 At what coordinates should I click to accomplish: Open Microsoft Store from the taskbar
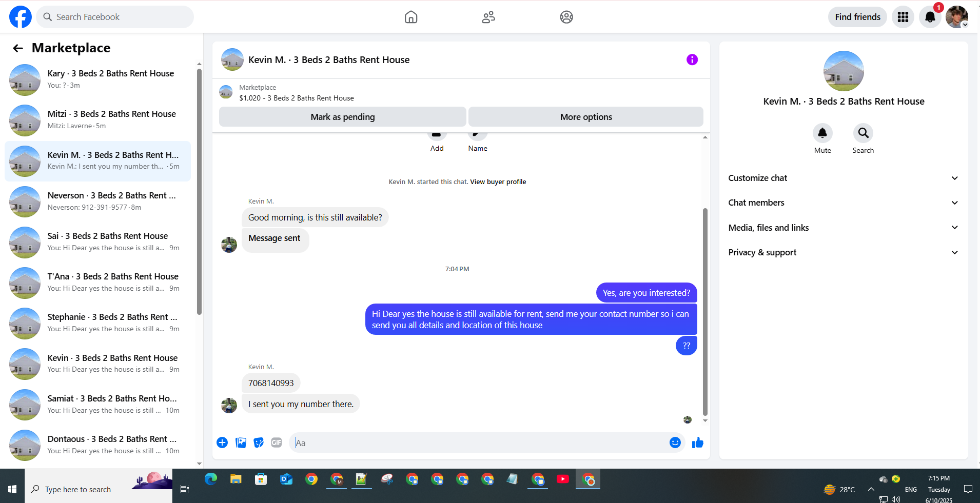[x=261, y=479]
